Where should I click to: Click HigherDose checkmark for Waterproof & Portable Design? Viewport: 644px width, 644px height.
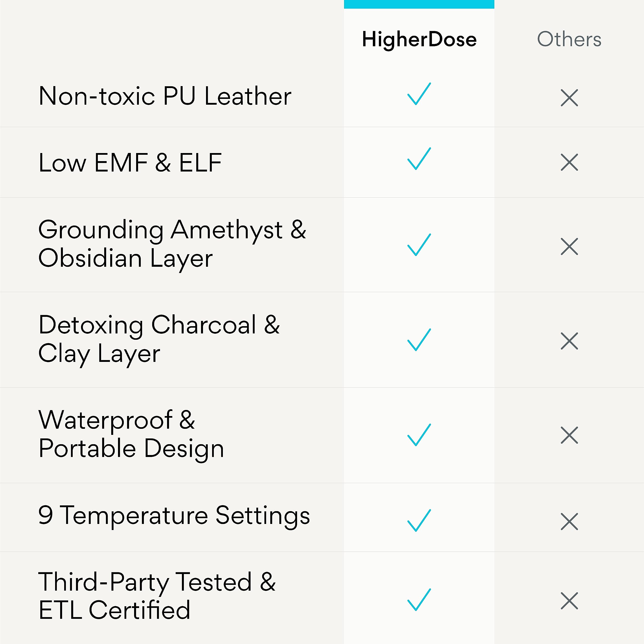click(x=419, y=435)
